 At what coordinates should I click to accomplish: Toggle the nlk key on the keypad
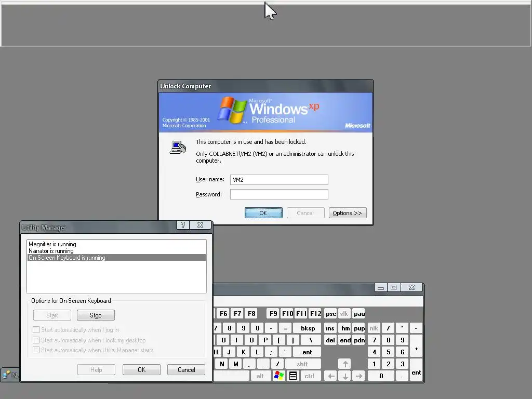pos(374,328)
